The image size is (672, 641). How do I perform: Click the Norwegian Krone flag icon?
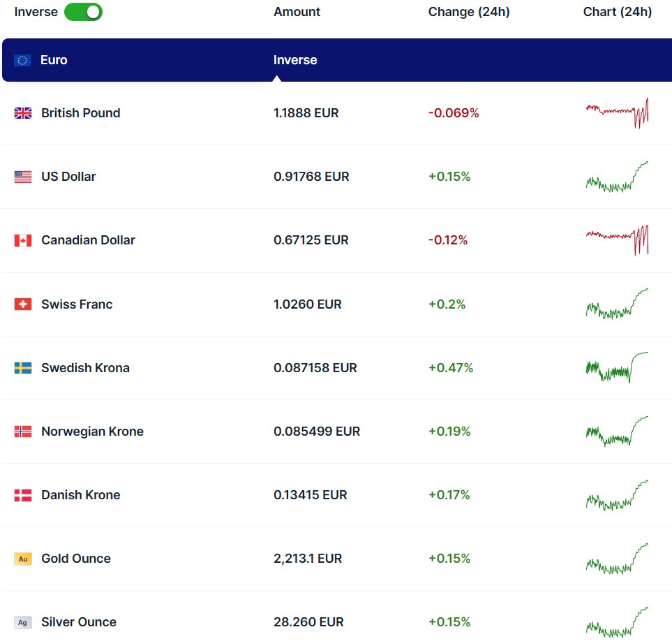tap(23, 432)
